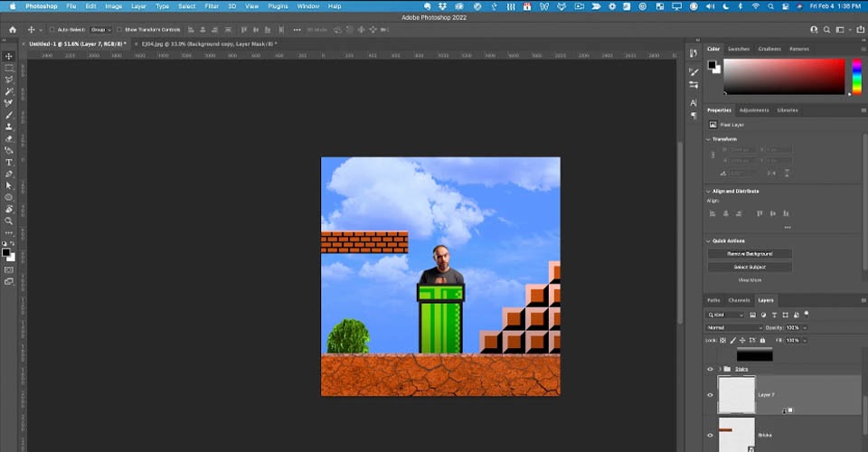The height and width of the screenshot is (452, 868).
Task: Open the Layer menu
Action: point(138,6)
